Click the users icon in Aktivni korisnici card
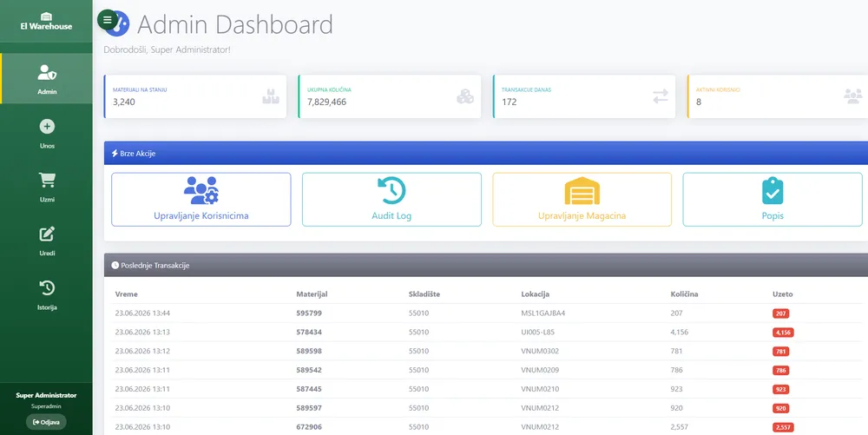This screenshot has height=435, width=868. click(x=853, y=96)
